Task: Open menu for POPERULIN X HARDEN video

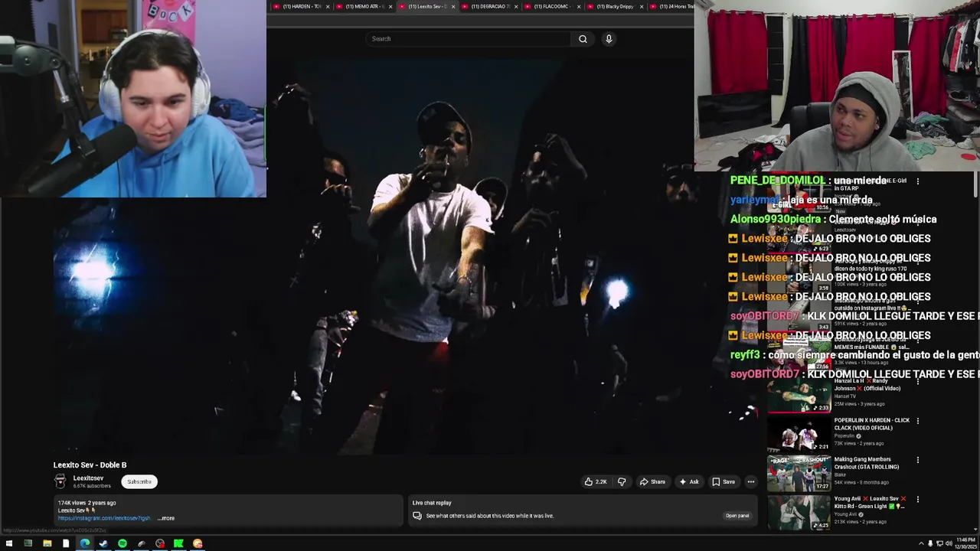Action: click(918, 421)
